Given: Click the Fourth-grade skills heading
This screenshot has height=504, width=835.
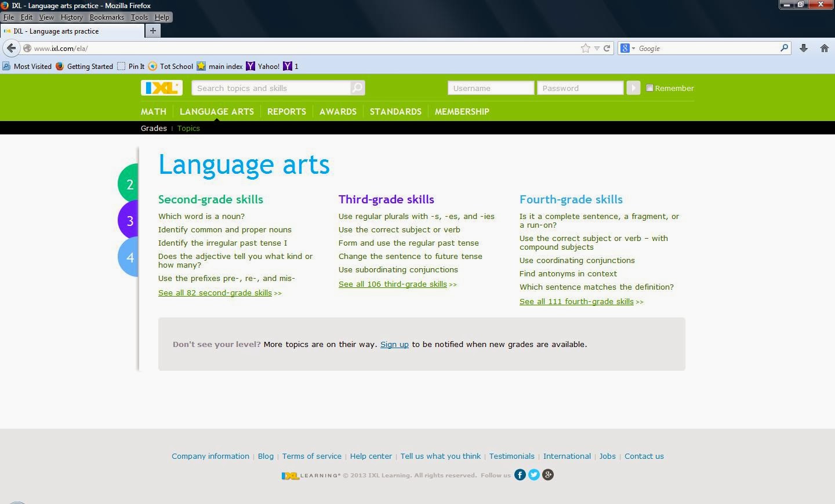Looking at the screenshot, I should [x=571, y=199].
